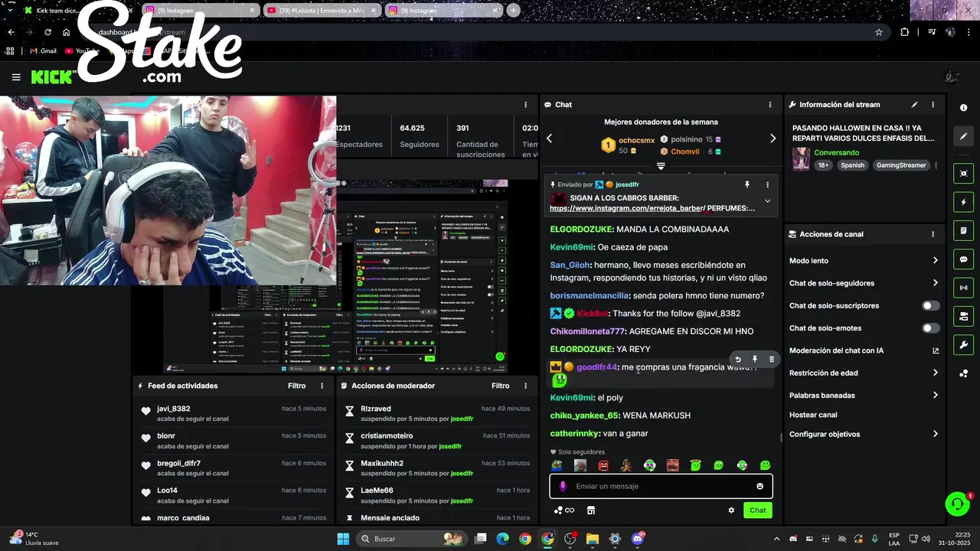
Task: Bookmark this page with star icon
Action: 879,32
